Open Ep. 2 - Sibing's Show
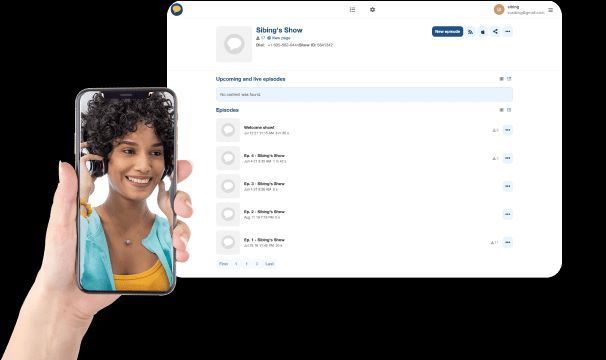The width and height of the screenshot is (606, 360). pyautogui.click(x=264, y=212)
